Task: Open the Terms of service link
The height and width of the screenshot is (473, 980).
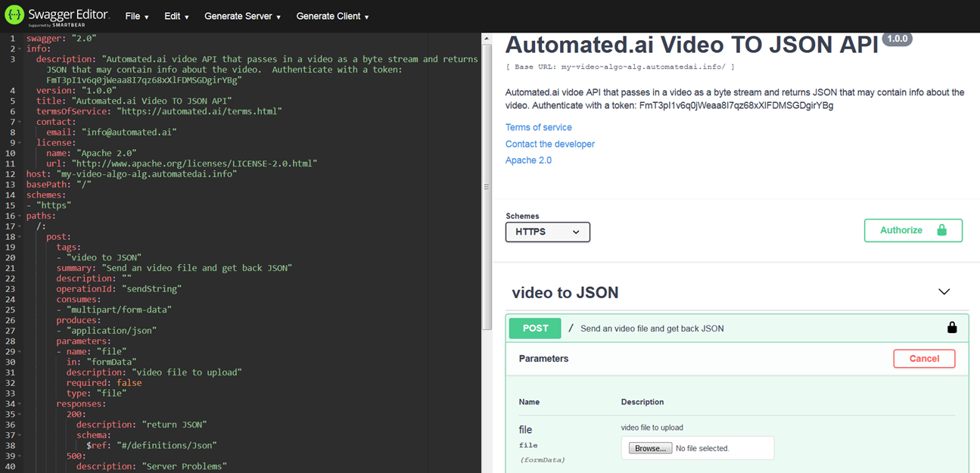Action: pos(539,127)
